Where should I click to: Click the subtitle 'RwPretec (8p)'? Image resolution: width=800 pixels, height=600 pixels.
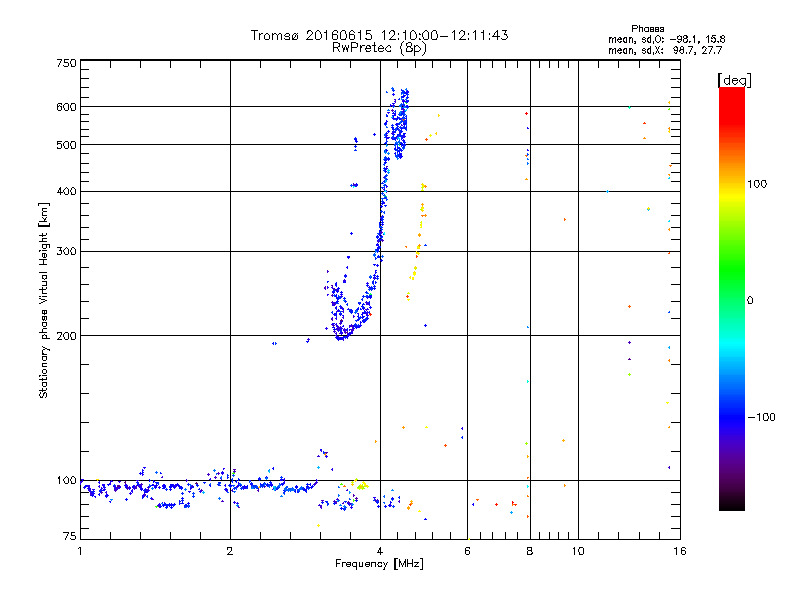click(x=379, y=48)
